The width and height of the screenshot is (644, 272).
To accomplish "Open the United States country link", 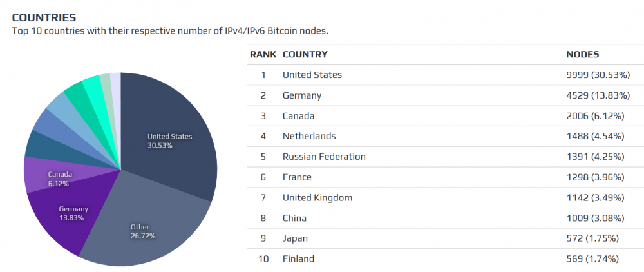I will point(312,75).
